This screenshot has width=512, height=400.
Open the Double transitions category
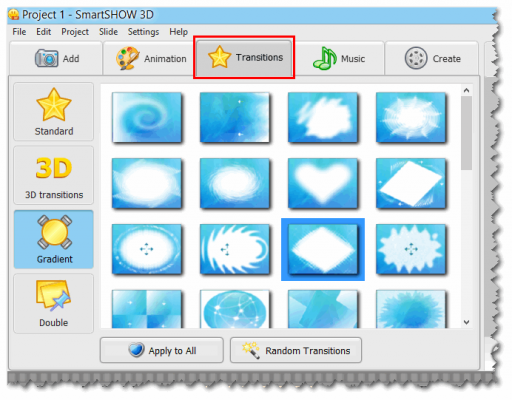click(54, 303)
